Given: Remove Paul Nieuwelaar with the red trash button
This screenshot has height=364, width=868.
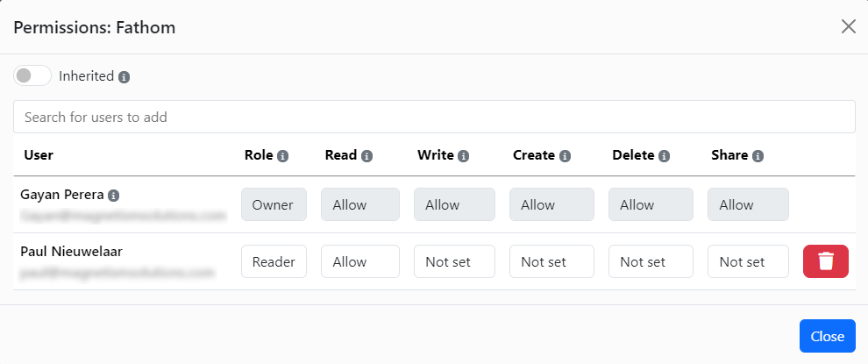Looking at the screenshot, I should coord(825,261).
